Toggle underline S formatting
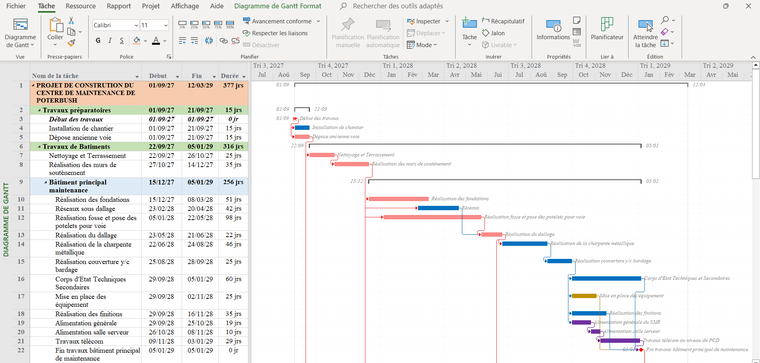Screen dimensions: 760x363 tap(122, 41)
